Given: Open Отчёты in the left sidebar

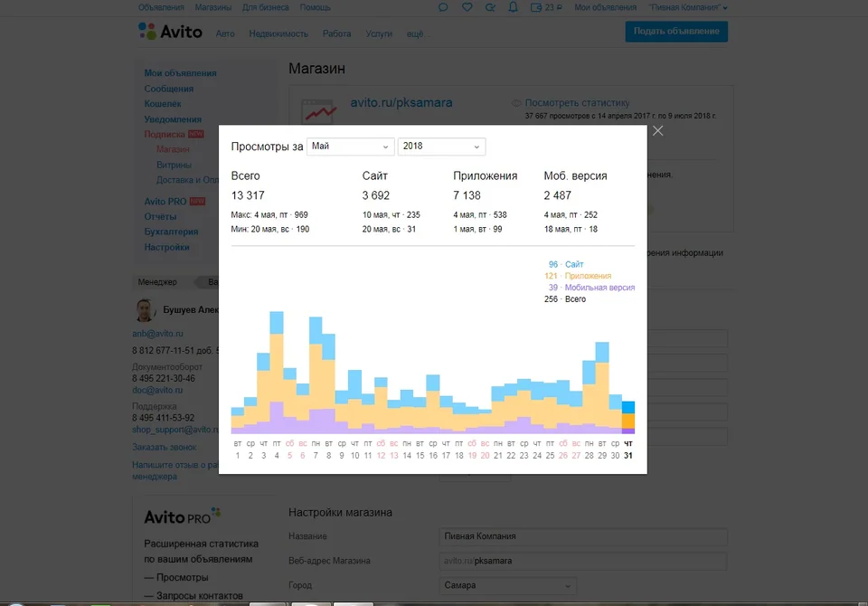Looking at the screenshot, I should pyautogui.click(x=161, y=216).
